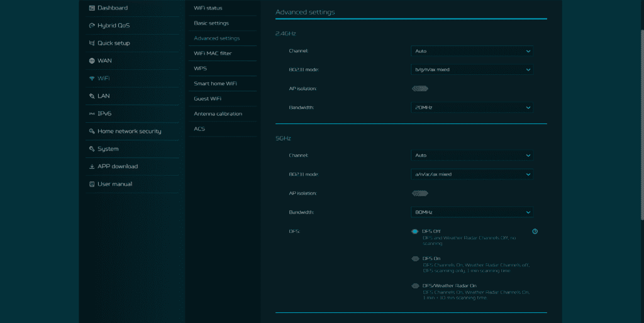Click the Hybrid QoS sidebar icon

tap(92, 26)
